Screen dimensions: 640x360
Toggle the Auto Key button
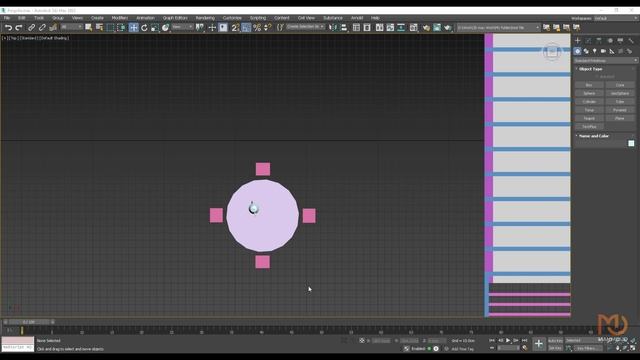pos(555,340)
